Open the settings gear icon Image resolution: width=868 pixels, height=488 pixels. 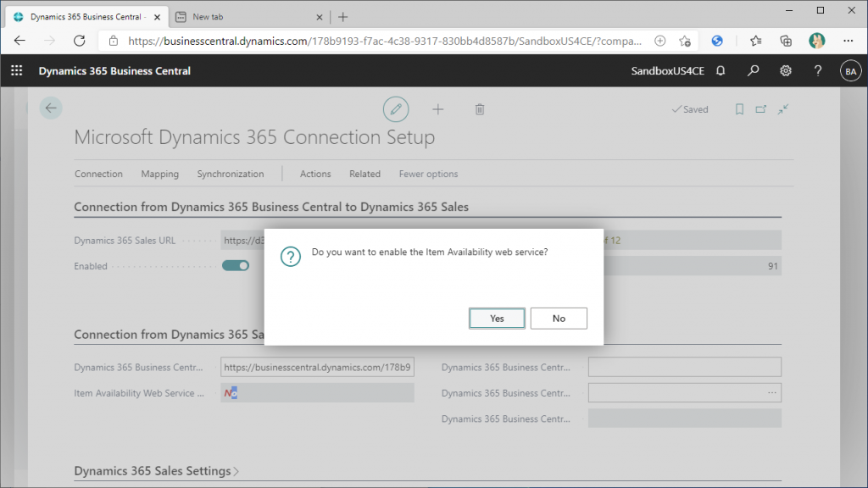(x=786, y=71)
